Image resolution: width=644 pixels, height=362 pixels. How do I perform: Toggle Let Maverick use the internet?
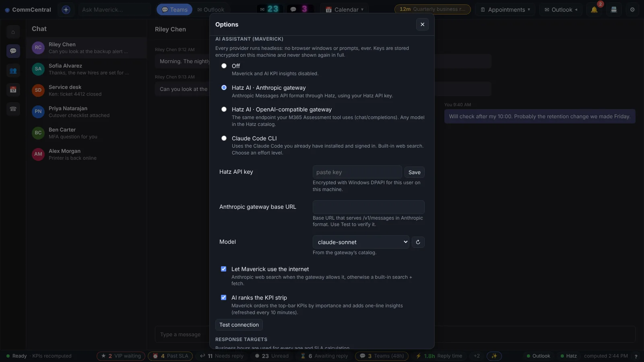(224, 269)
